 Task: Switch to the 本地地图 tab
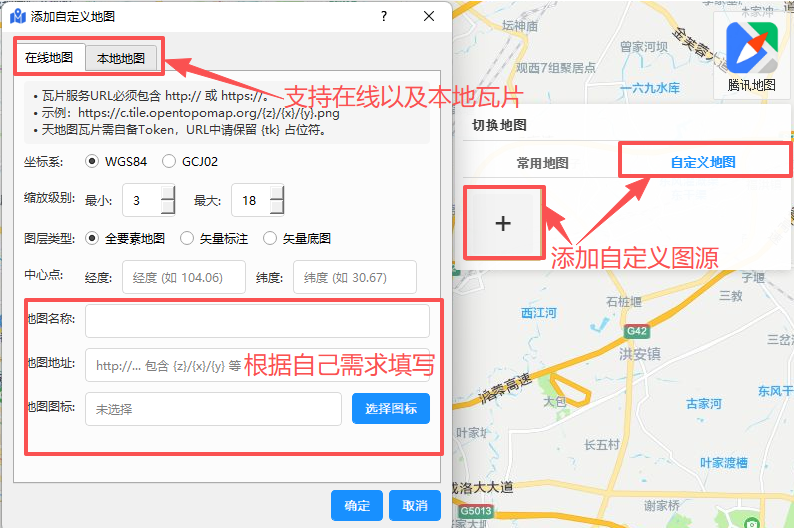[x=121, y=59]
